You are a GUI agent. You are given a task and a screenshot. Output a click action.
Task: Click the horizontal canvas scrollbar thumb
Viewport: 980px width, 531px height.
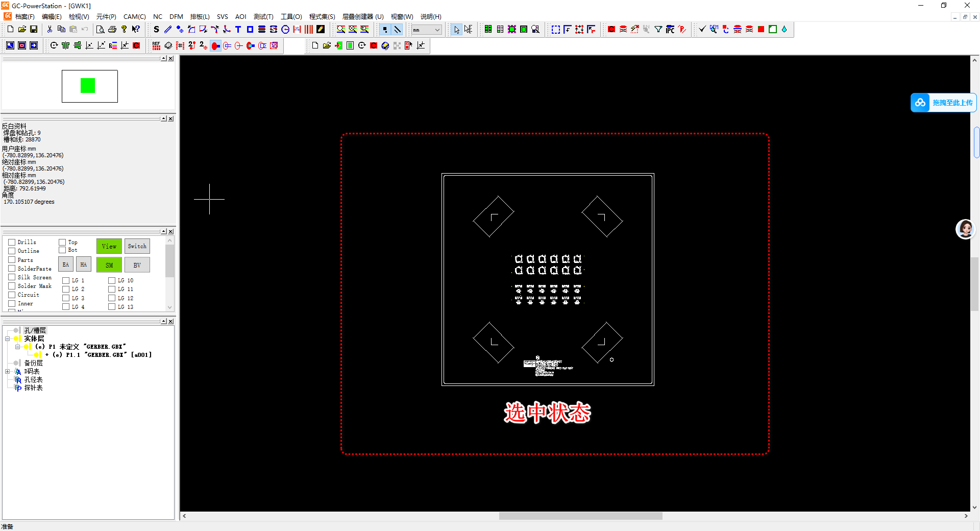(x=580, y=516)
